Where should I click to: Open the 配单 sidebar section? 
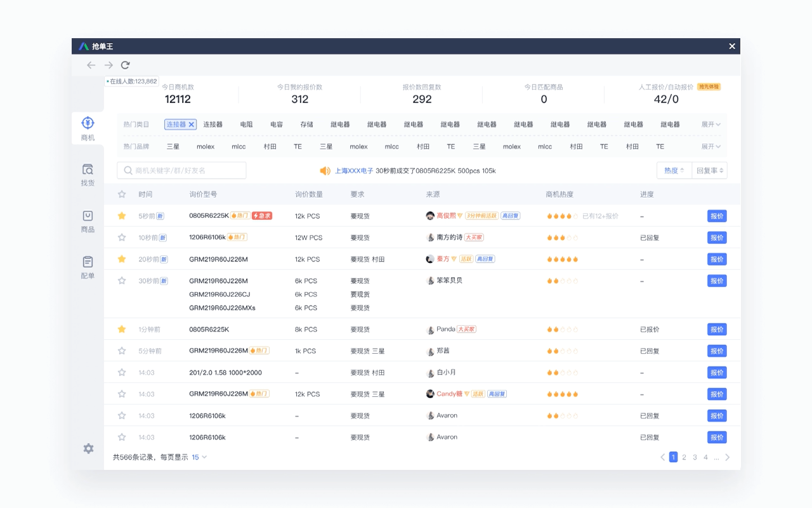click(88, 267)
